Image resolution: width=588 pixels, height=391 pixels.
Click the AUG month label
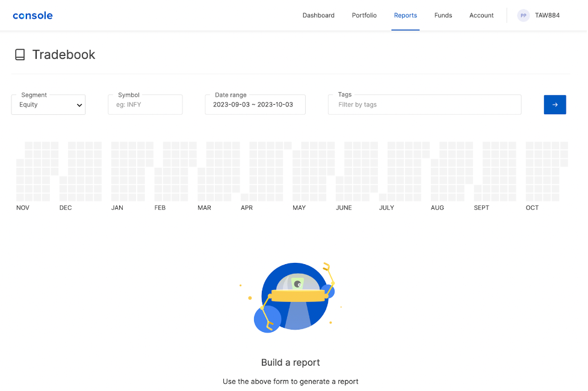(x=438, y=208)
